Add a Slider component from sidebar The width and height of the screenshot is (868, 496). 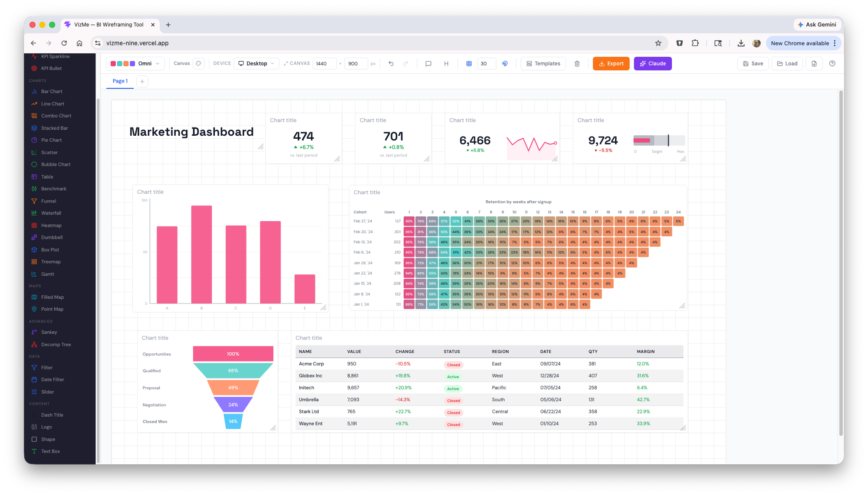47,392
